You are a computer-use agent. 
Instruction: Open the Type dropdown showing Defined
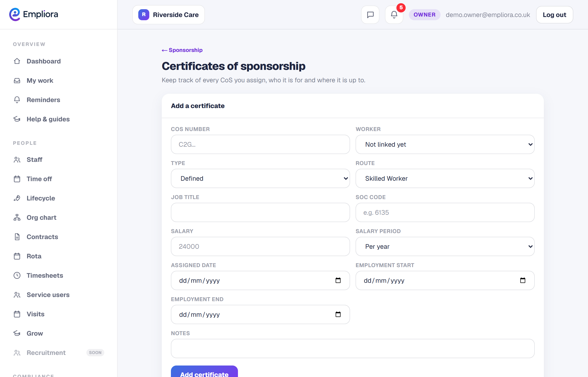[x=260, y=178]
